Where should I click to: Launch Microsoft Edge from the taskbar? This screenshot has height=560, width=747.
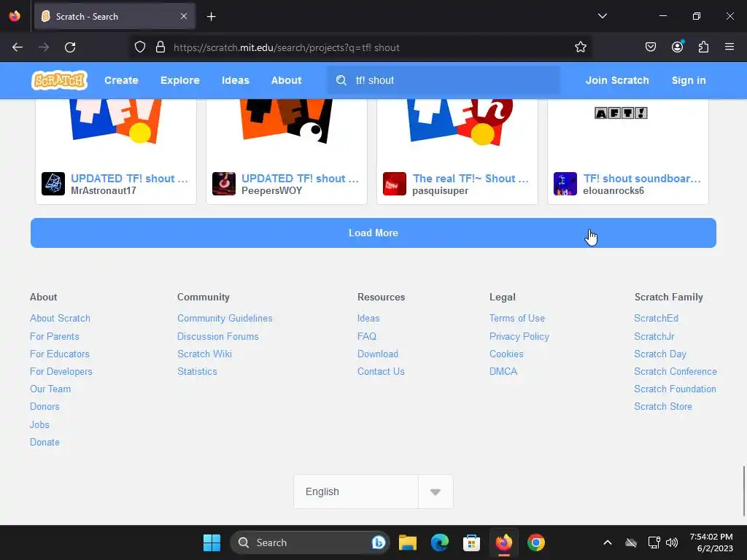pos(439,542)
